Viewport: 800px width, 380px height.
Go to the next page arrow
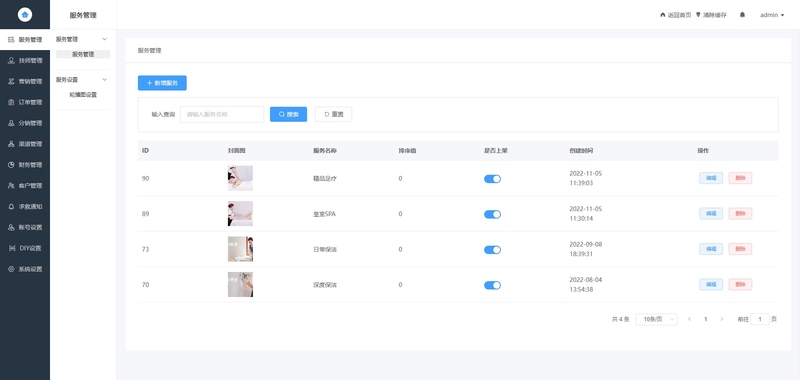pyautogui.click(x=721, y=319)
